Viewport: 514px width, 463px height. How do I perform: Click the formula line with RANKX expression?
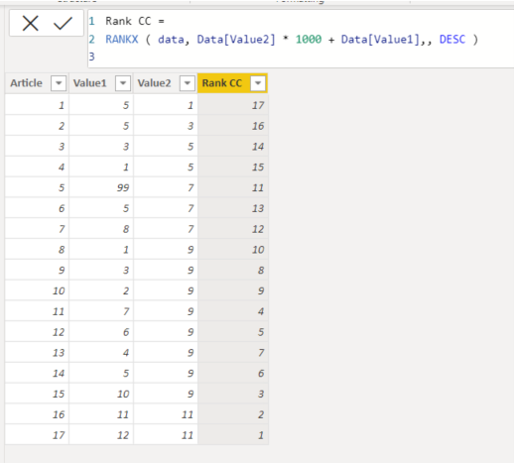[x=292, y=39]
